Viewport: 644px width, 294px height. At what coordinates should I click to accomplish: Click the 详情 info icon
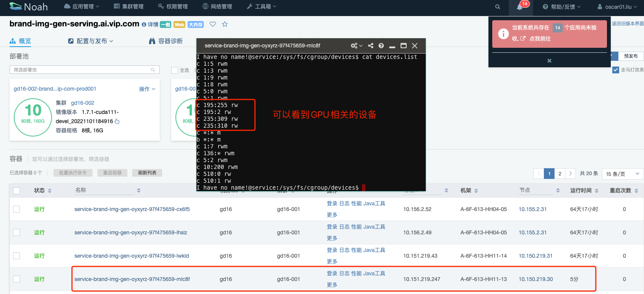point(144,24)
